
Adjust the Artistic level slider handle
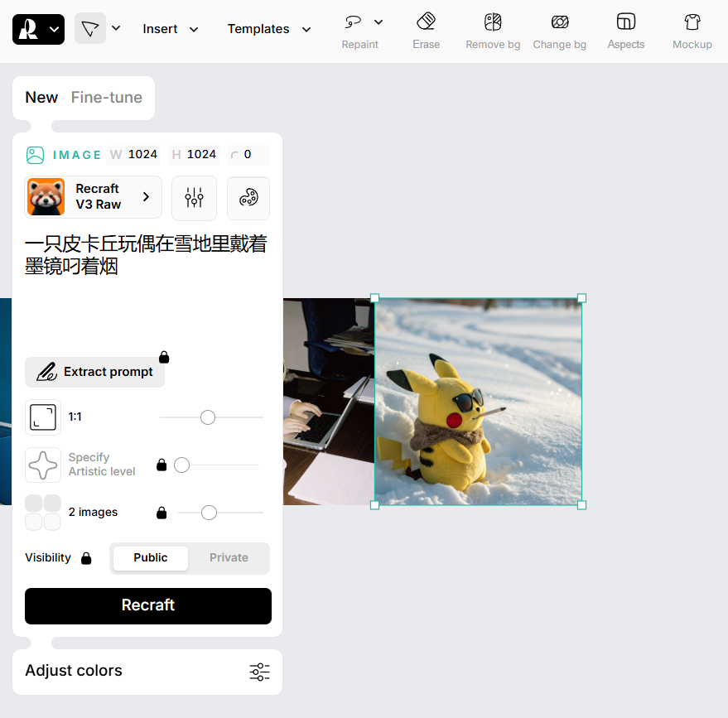point(181,465)
